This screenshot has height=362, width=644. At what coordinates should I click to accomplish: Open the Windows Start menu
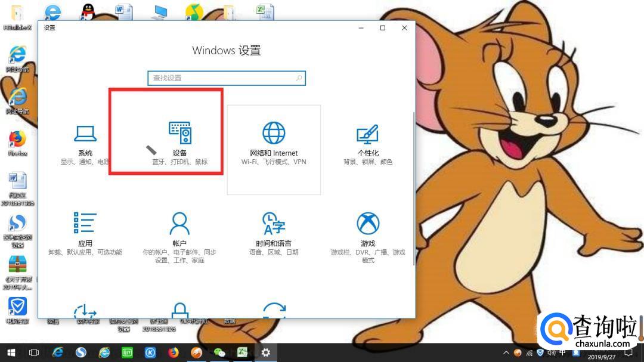point(11,352)
